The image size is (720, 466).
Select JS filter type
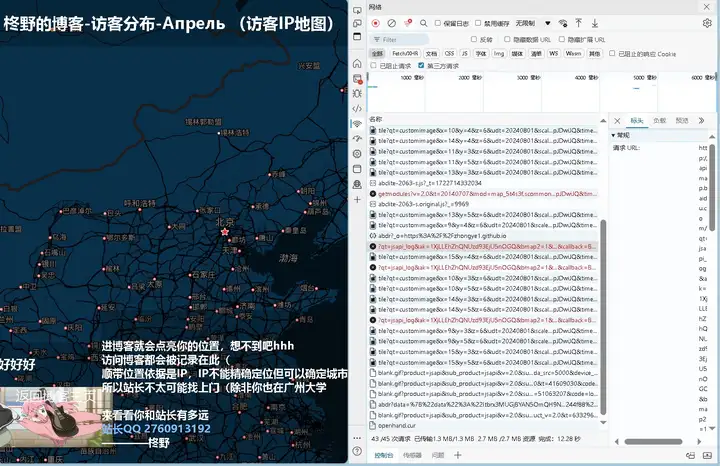pos(465,54)
